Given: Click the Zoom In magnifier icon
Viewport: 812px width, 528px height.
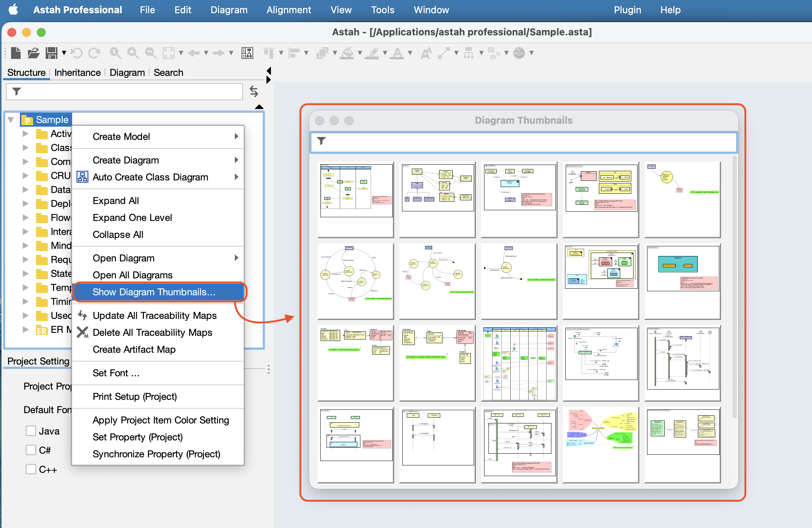Looking at the screenshot, I should click(133, 53).
